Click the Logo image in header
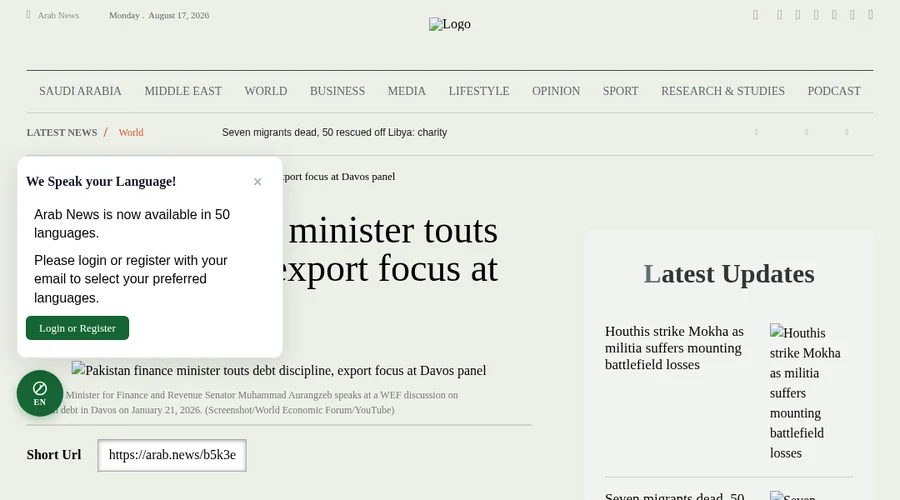Screen dimensions: 900x500 pos(449,24)
